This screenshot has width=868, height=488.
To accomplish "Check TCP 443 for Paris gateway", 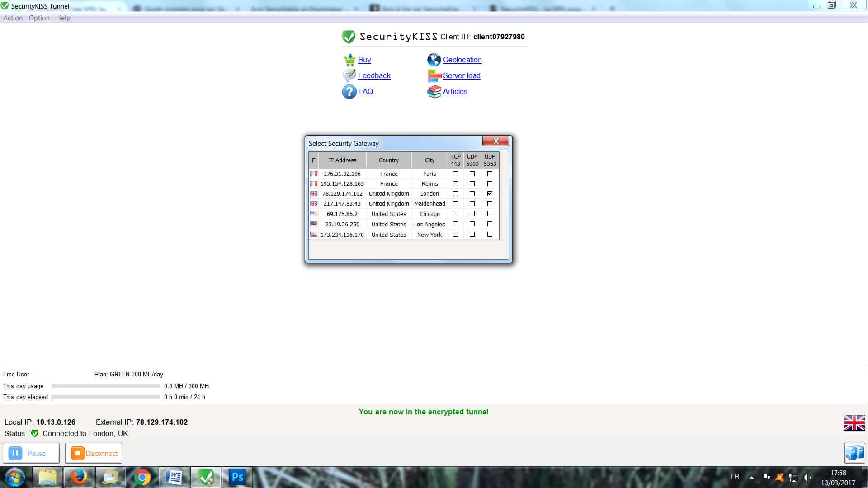I will pyautogui.click(x=455, y=174).
